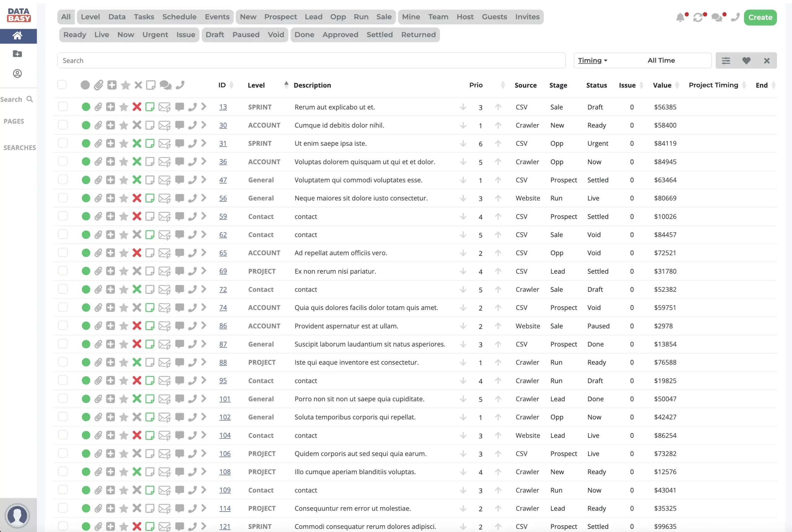Viewport: 792px width, 532px height.
Task: Switch to the Mine tab
Action: [x=411, y=17]
